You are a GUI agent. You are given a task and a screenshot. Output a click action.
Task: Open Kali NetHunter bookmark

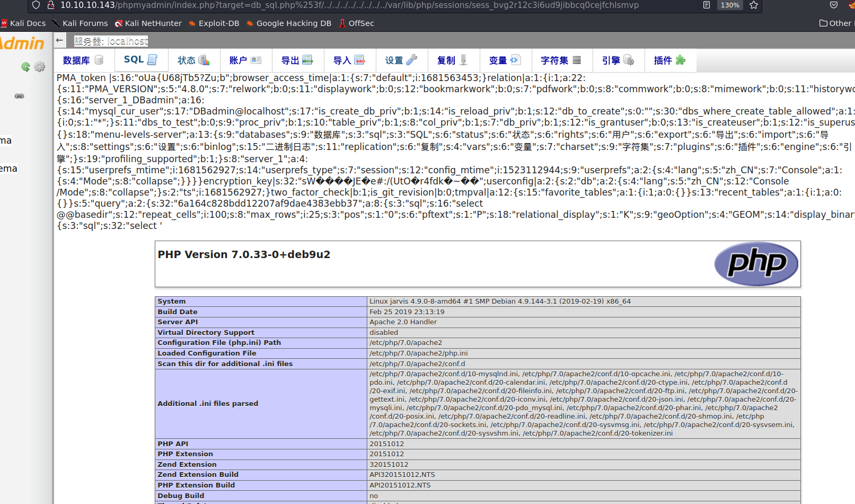coord(148,23)
